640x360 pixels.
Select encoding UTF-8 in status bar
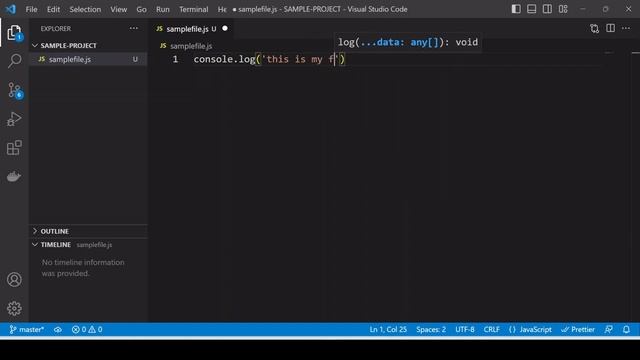465,329
